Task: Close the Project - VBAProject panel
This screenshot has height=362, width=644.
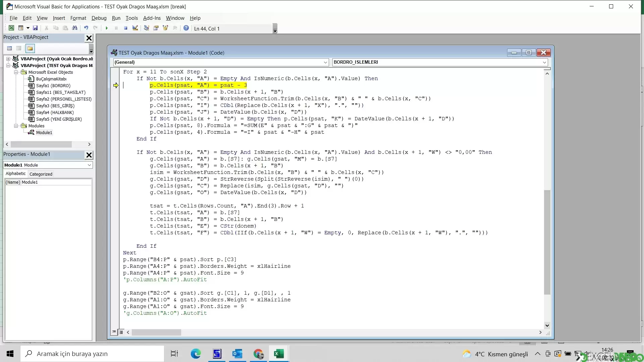Action: tap(89, 38)
